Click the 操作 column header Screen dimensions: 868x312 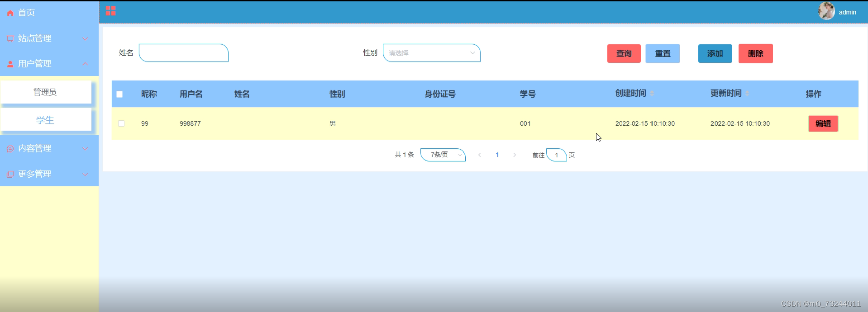(x=813, y=94)
